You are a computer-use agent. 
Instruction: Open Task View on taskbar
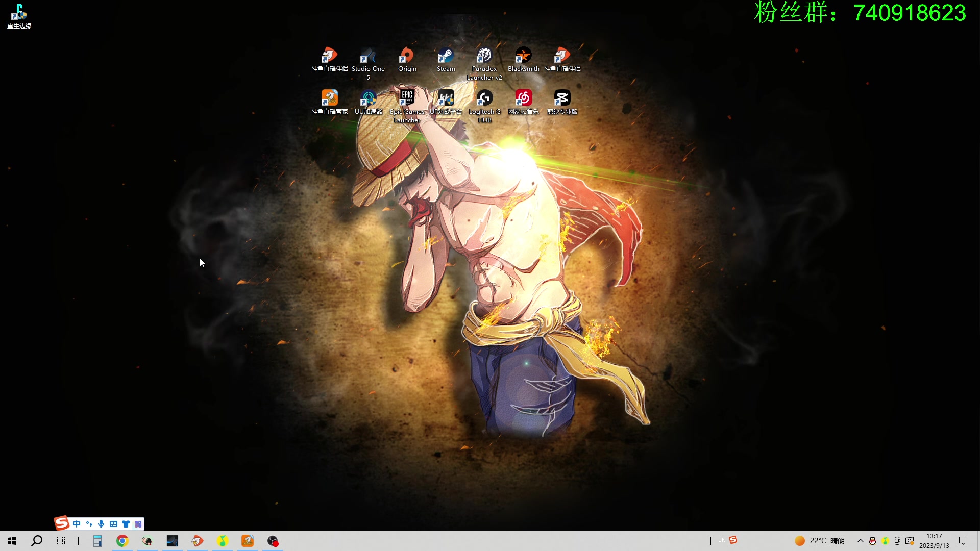click(61, 541)
